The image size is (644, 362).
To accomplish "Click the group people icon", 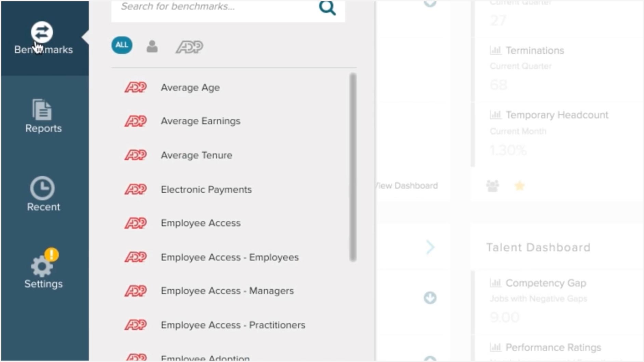I will click(493, 186).
